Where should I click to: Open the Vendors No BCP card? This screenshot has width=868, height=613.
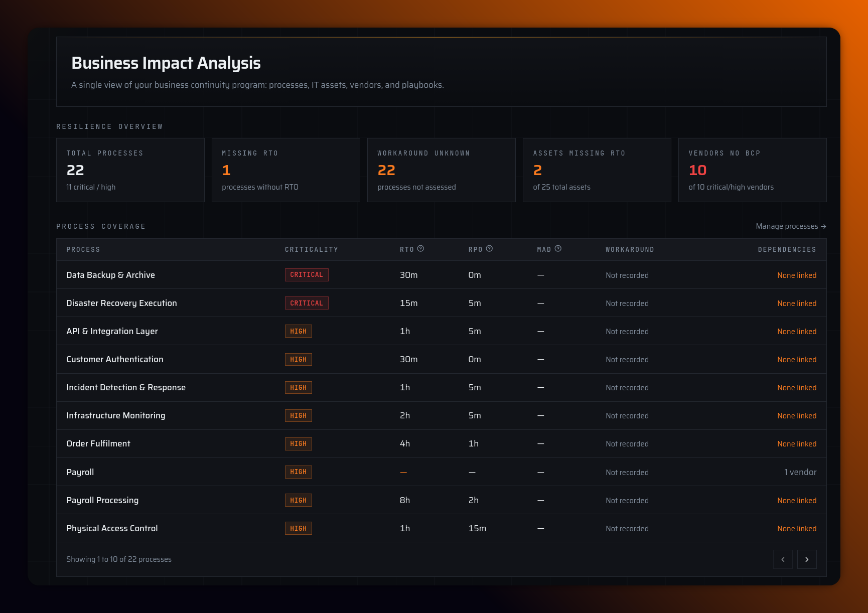click(753, 170)
